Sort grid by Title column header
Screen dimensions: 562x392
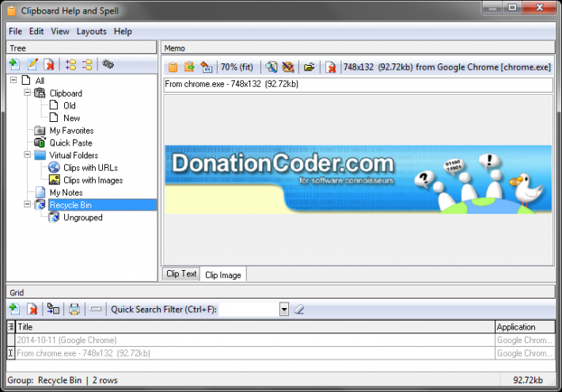(x=255, y=327)
